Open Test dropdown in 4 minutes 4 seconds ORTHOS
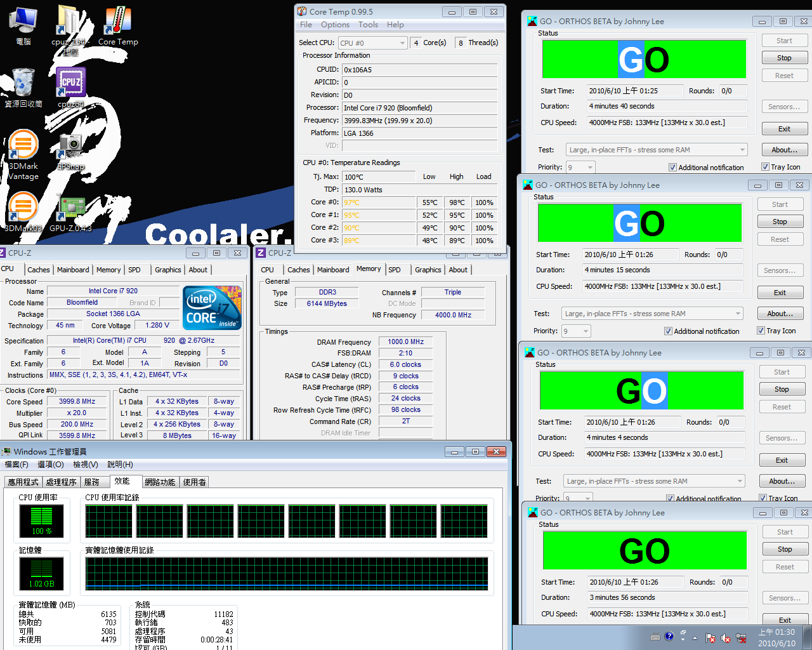 coord(654,481)
